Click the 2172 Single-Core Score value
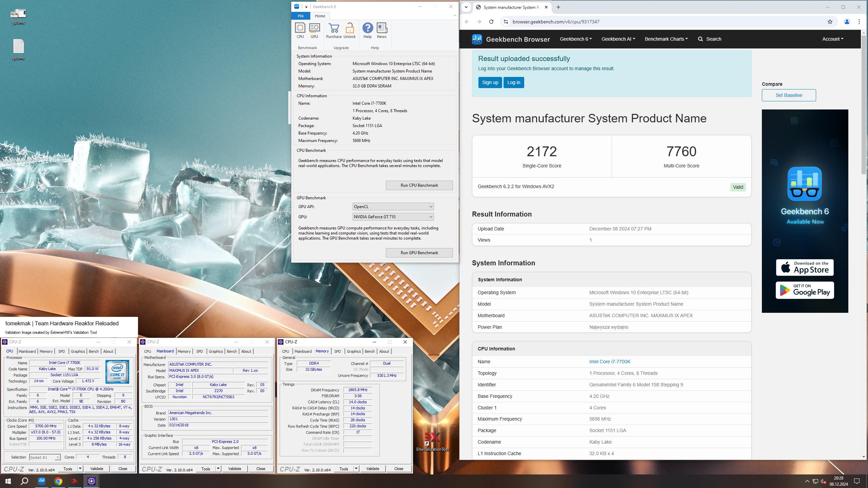Viewport: 868px width, 488px height. point(541,151)
